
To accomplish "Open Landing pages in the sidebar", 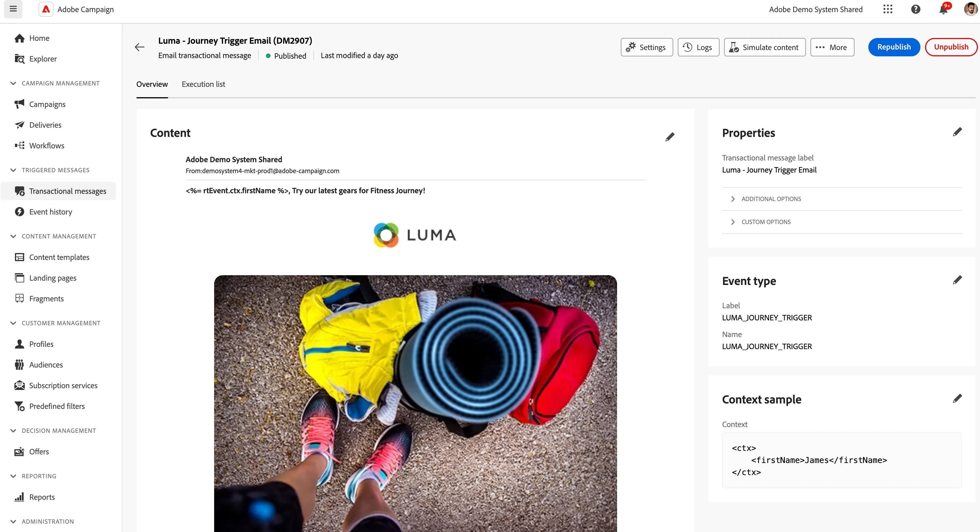I will pyautogui.click(x=58, y=278).
